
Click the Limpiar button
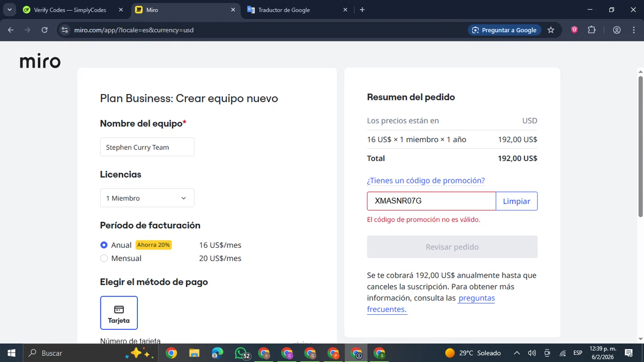[x=516, y=201]
